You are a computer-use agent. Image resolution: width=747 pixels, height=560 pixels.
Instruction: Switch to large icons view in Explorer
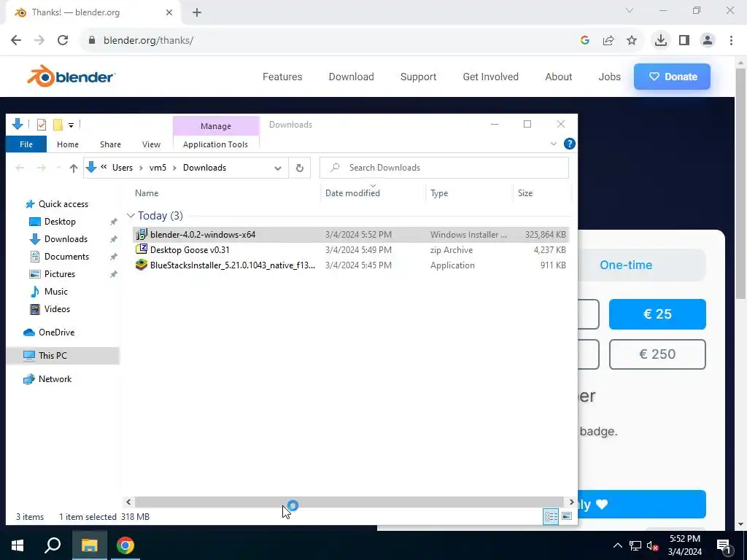[566, 516]
